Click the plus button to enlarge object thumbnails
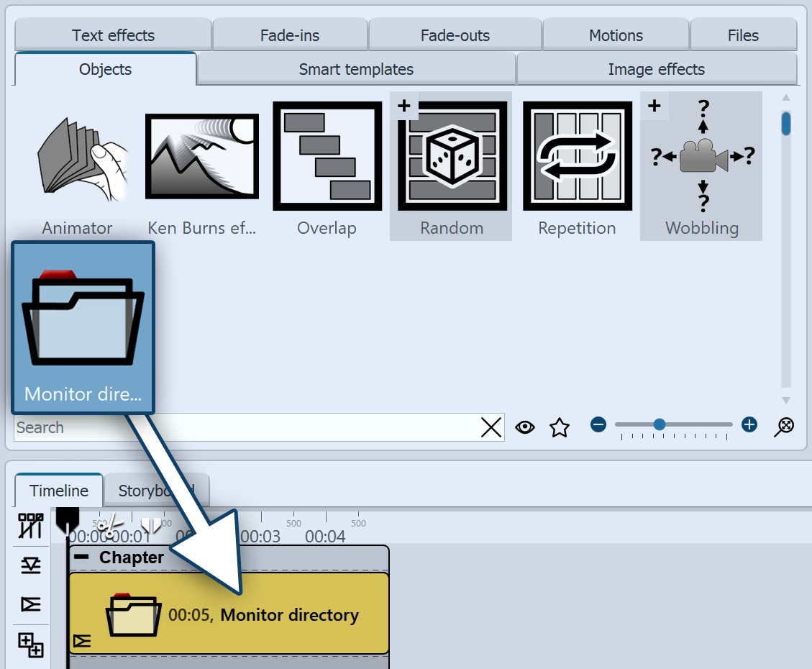This screenshot has width=812, height=669. (x=749, y=425)
